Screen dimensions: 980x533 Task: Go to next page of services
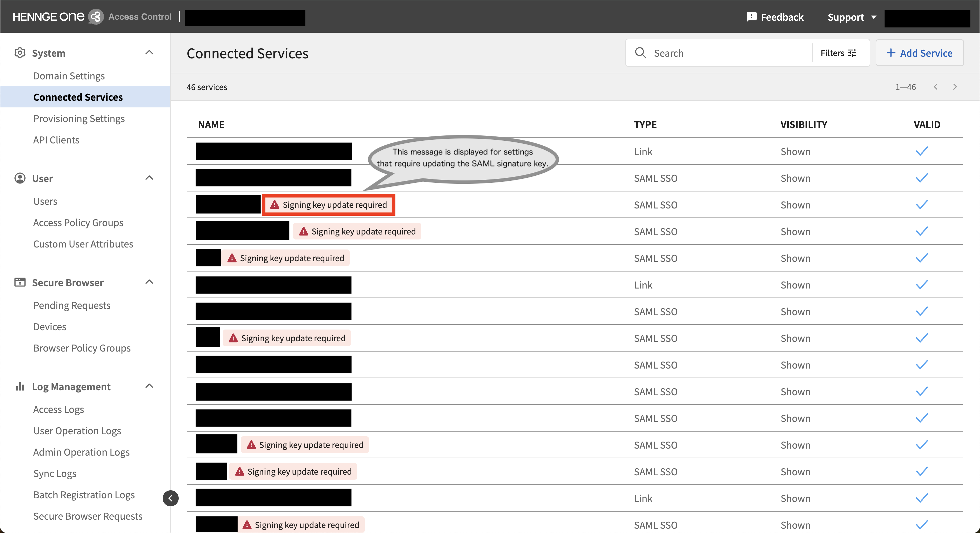[955, 87]
